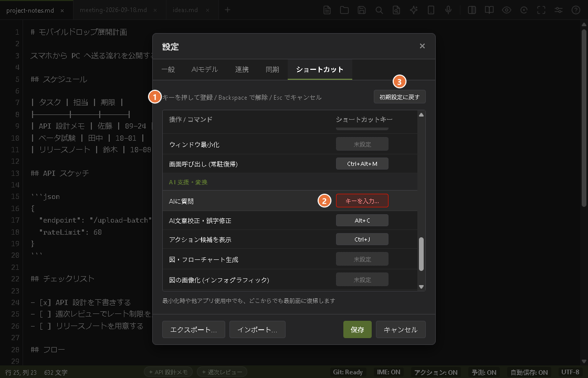Click the shortcut list scrollbar thumb

(421, 254)
